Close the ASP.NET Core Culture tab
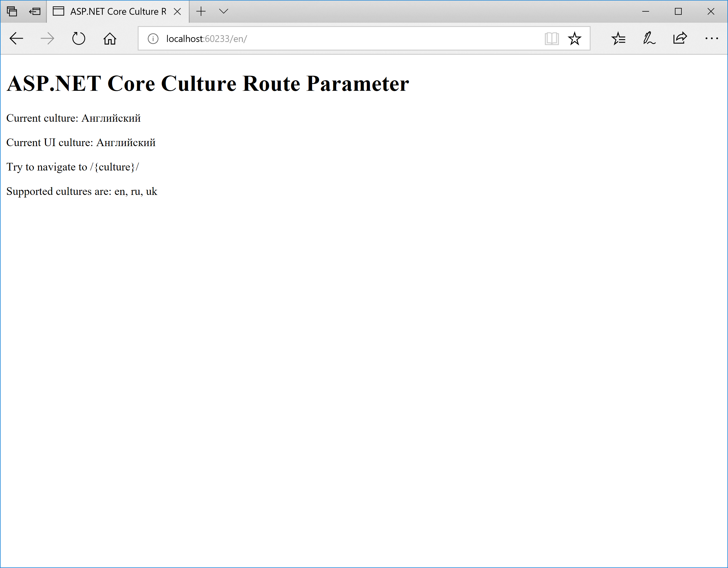The width and height of the screenshot is (728, 568). [178, 12]
